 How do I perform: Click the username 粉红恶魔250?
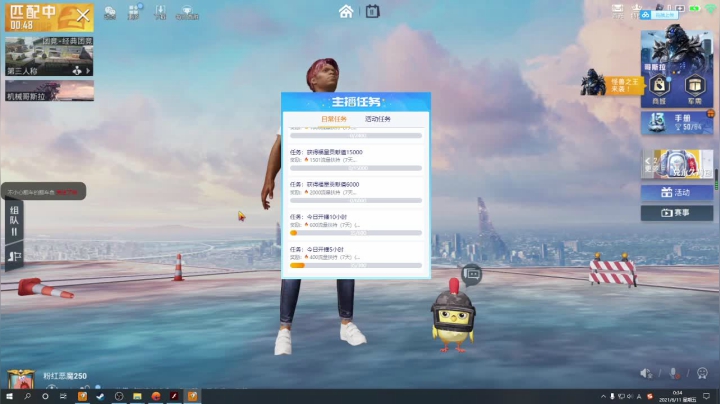click(65, 376)
